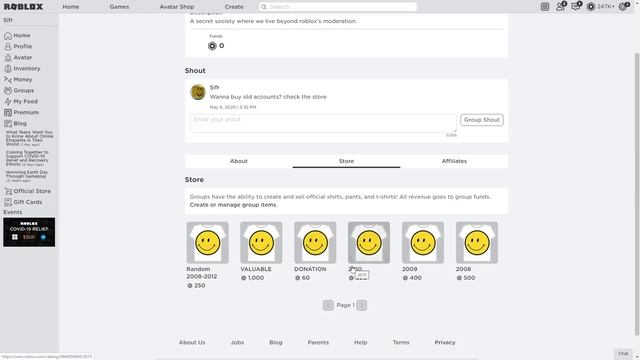Open Avatar Shop in the top navigation

pos(177,7)
